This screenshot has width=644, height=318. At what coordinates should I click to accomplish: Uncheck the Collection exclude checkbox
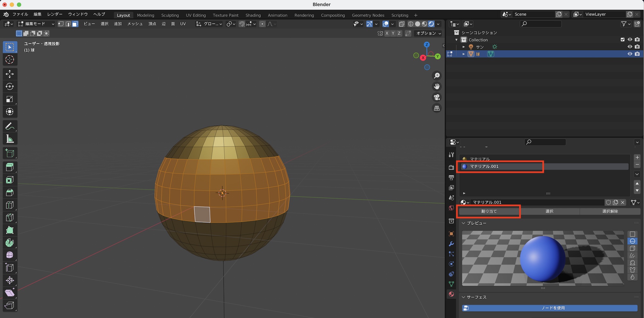(622, 40)
